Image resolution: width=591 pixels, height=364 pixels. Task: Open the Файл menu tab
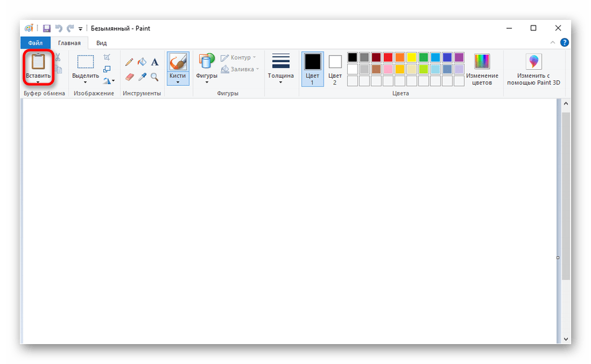click(x=35, y=43)
